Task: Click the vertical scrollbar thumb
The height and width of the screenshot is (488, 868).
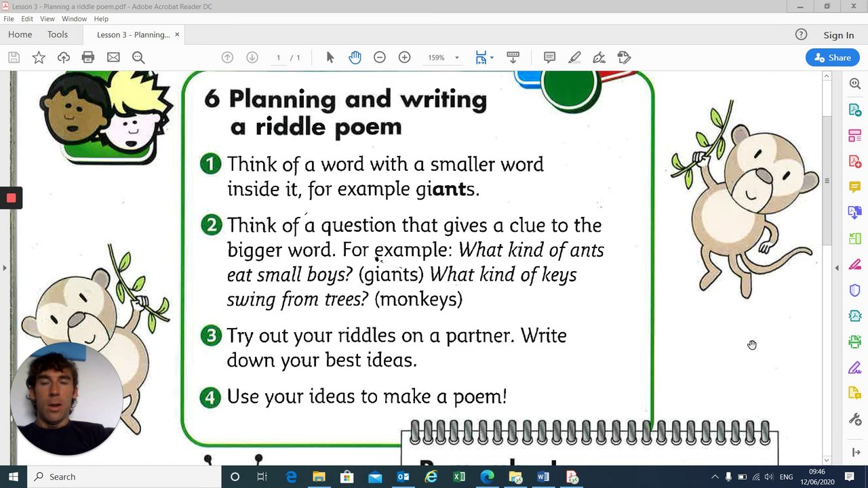Action: tap(827, 181)
